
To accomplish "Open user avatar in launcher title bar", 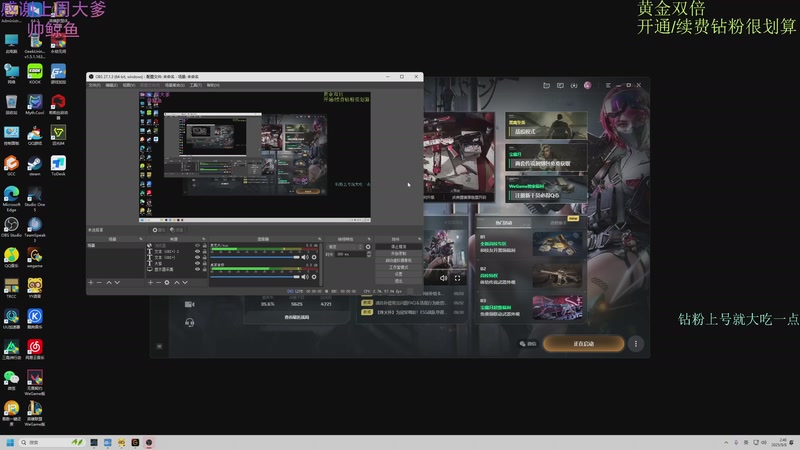I will 588,85.
